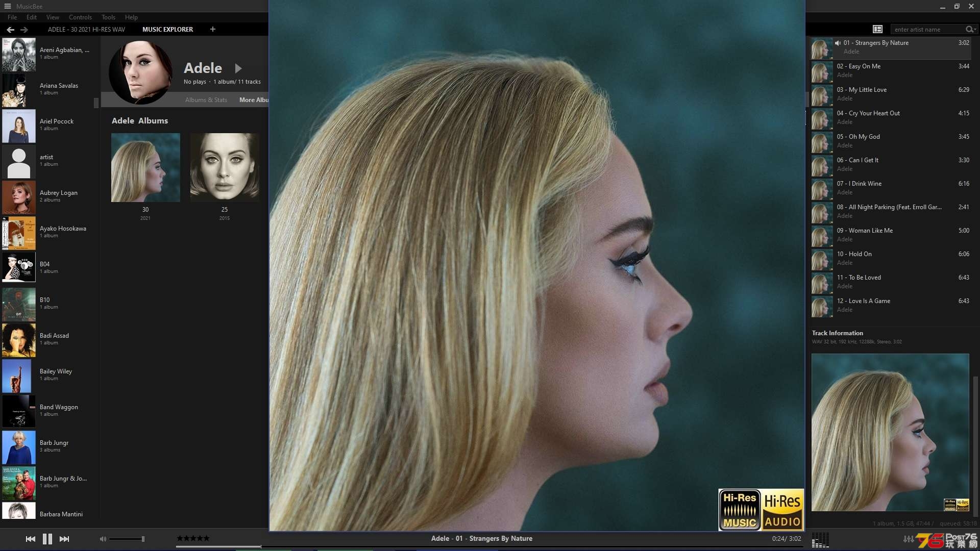Screen dimensions: 980x551
Task: Select track 02 - Easy On Me
Action: tap(891, 71)
